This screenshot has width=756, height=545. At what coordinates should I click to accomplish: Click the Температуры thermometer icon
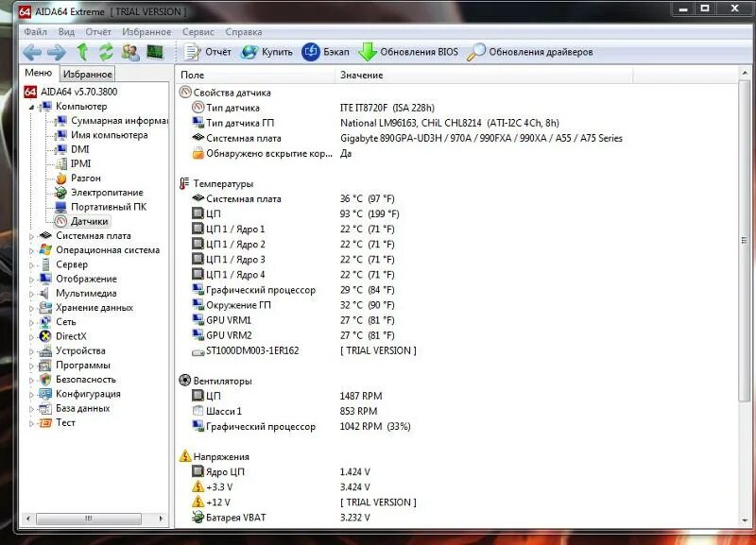[x=184, y=183]
